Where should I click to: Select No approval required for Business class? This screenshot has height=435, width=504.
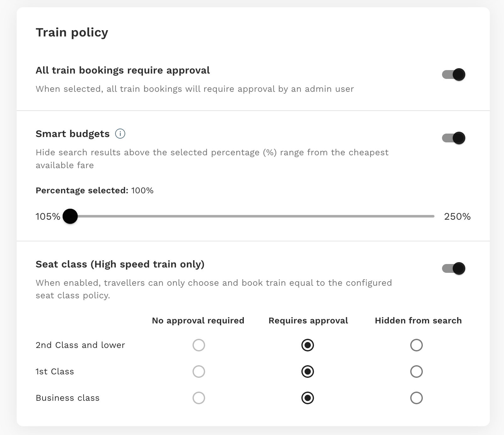click(199, 398)
